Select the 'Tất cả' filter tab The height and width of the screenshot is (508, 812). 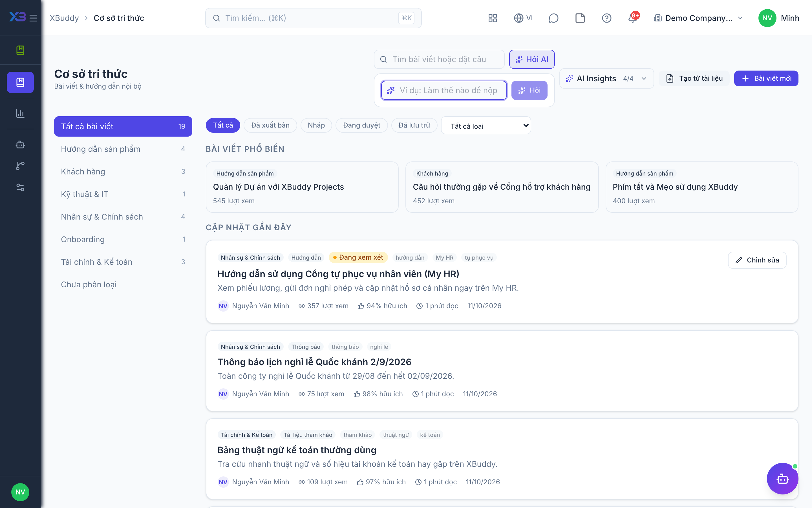(x=223, y=125)
